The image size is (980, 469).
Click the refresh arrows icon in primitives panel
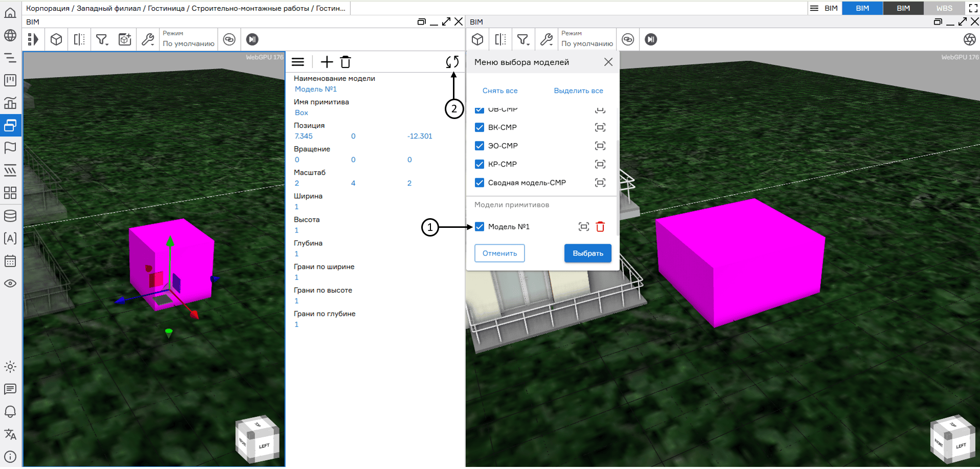click(452, 62)
